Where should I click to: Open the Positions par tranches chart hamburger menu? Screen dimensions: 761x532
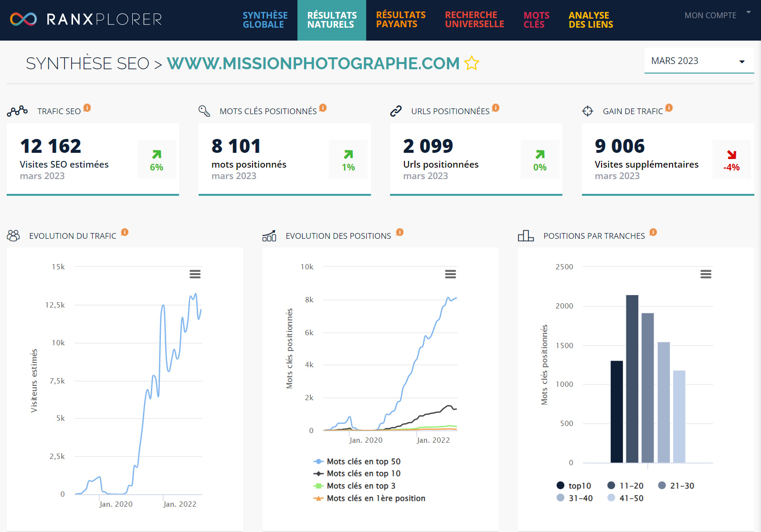(x=706, y=274)
